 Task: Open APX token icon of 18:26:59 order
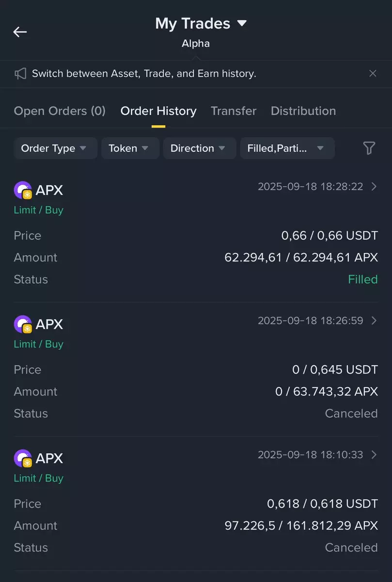23,324
